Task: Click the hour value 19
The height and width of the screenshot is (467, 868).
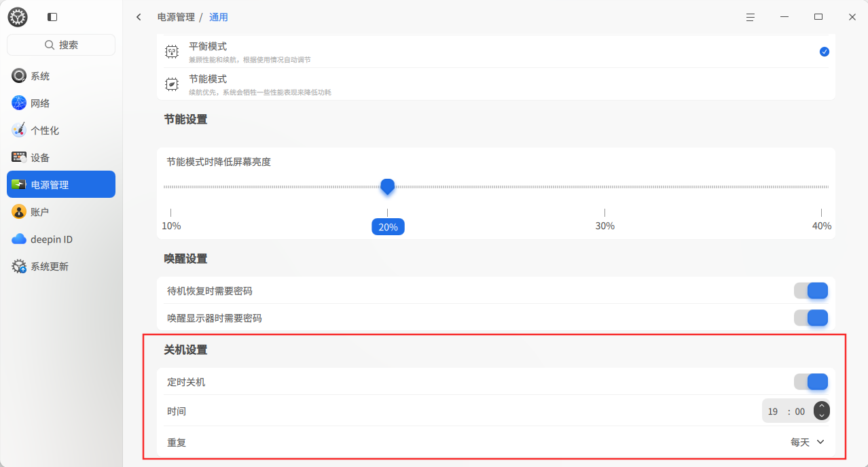Action: pyautogui.click(x=773, y=411)
